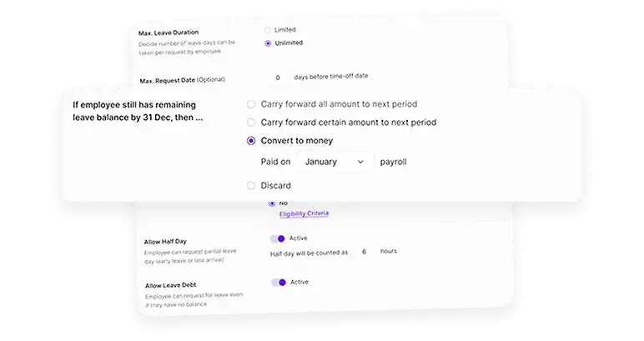The height and width of the screenshot is (341, 644).
Task: Click the Allow Leave Debt setting title
Action: tap(171, 285)
